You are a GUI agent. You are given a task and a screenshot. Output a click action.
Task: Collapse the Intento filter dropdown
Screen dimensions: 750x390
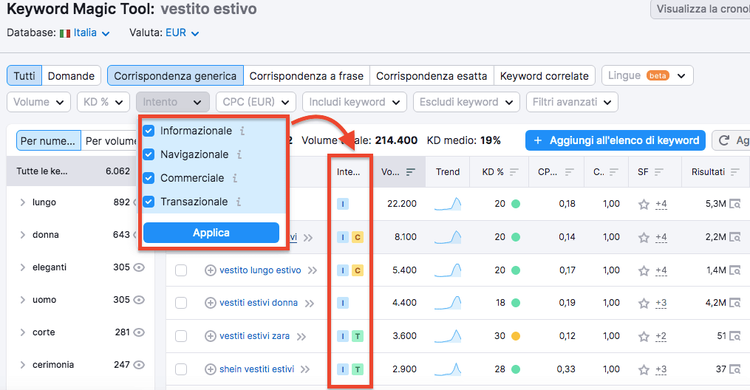click(173, 102)
